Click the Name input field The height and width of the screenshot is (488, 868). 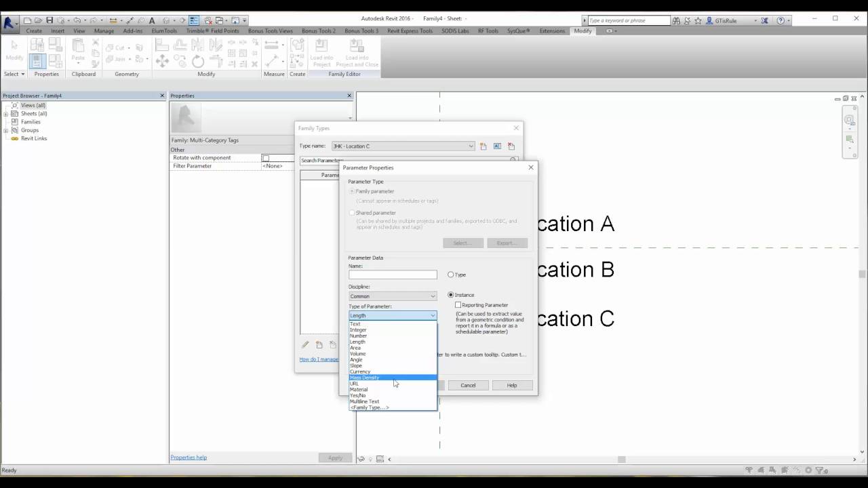pyautogui.click(x=393, y=274)
